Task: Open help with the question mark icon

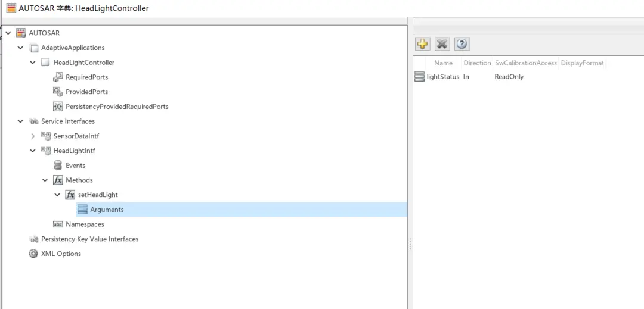Action: (462, 44)
